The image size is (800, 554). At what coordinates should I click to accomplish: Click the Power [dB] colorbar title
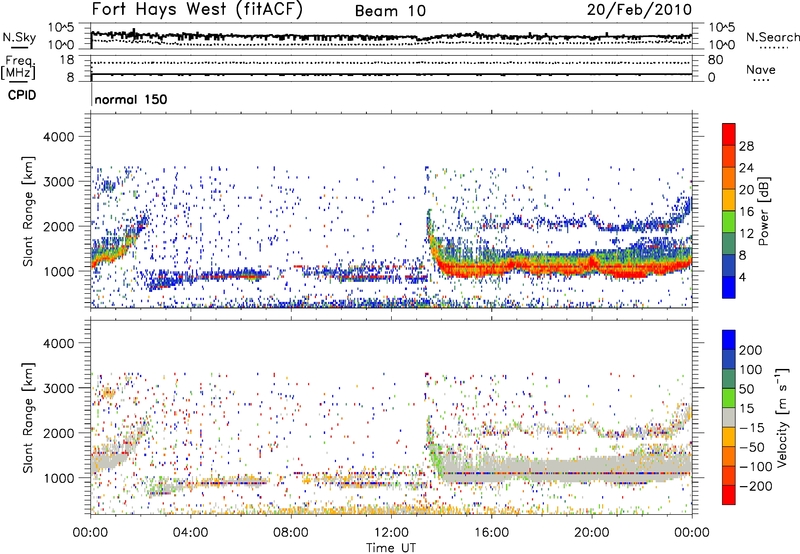(764, 212)
